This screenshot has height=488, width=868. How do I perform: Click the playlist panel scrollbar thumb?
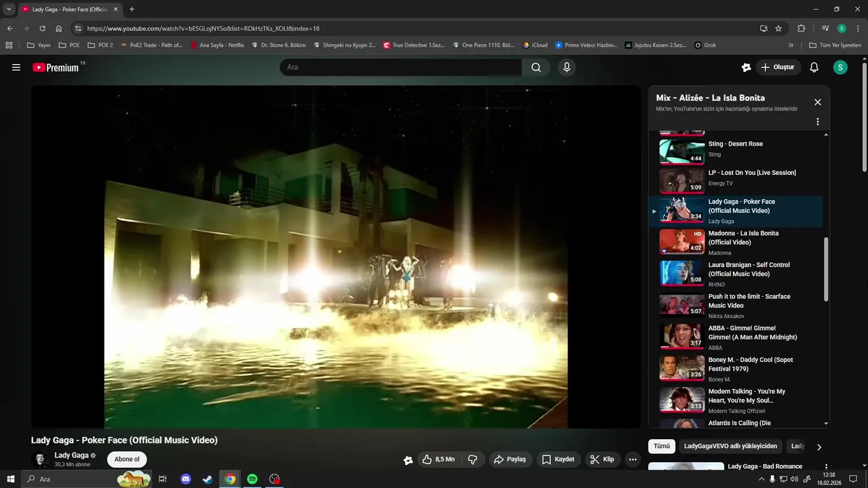pyautogui.click(x=826, y=269)
